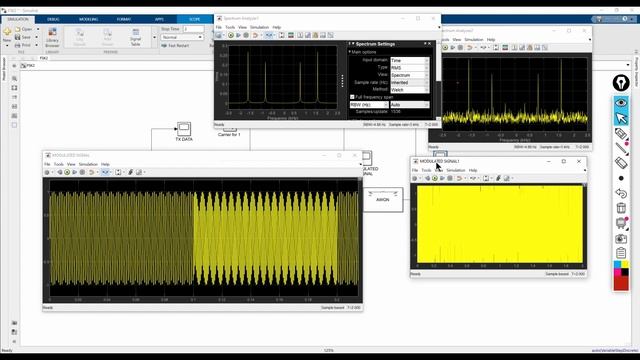640x360 pixels.
Task: Click Stop button in left MODULATED SIGNAL scope
Action: [x=82, y=173]
